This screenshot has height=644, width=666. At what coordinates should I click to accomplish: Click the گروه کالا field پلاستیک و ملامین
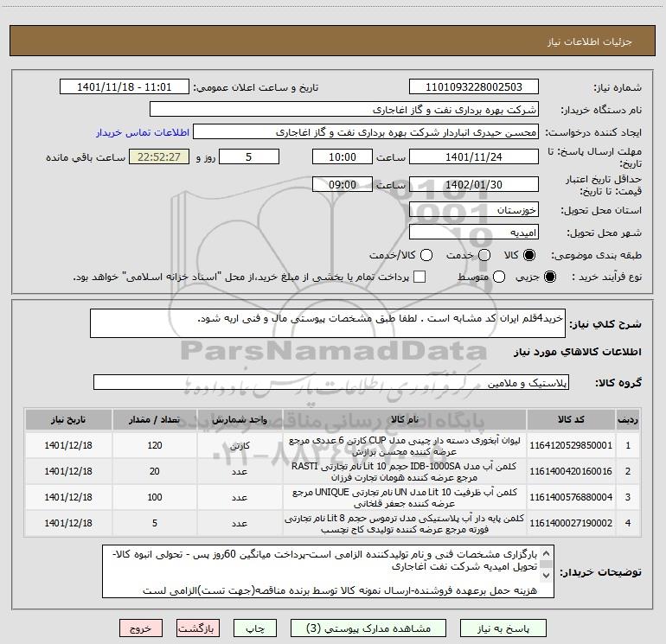(x=331, y=382)
